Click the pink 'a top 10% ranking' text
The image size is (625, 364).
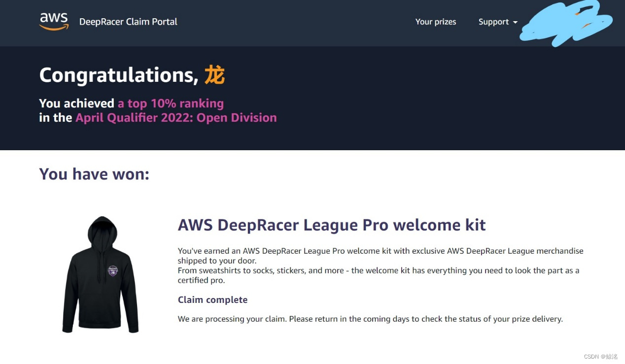pos(171,103)
